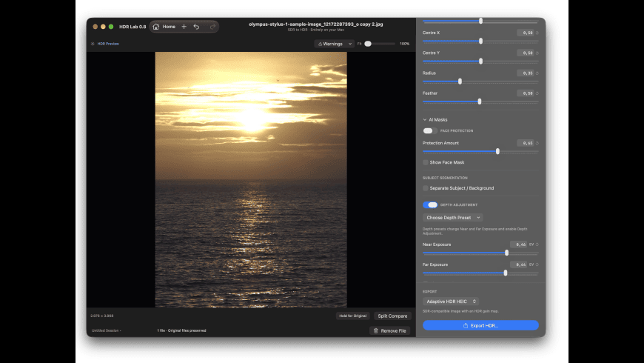Reset the Centre X value
This screenshot has width=644, height=363.
tap(537, 33)
